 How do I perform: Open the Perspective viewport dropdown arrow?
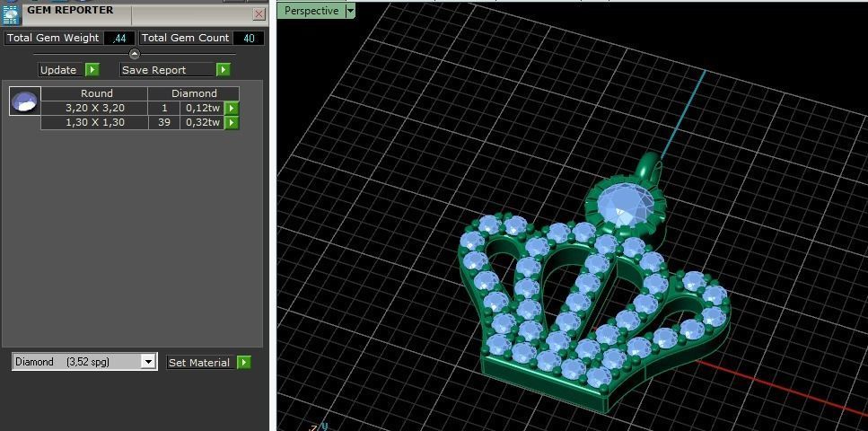coord(350,11)
